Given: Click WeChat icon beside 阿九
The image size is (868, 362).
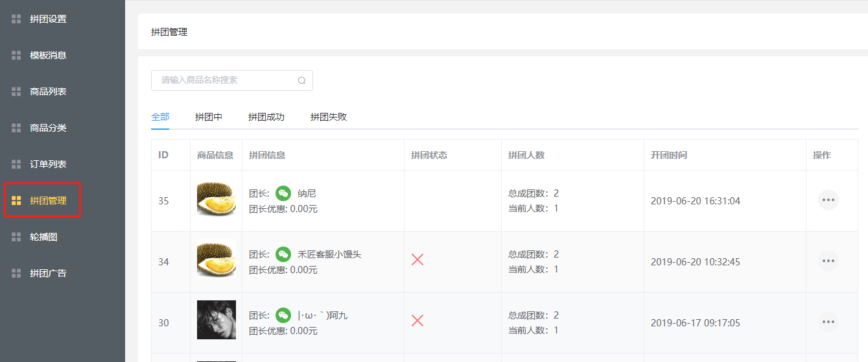Looking at the screenshot, I should [283, 315].
